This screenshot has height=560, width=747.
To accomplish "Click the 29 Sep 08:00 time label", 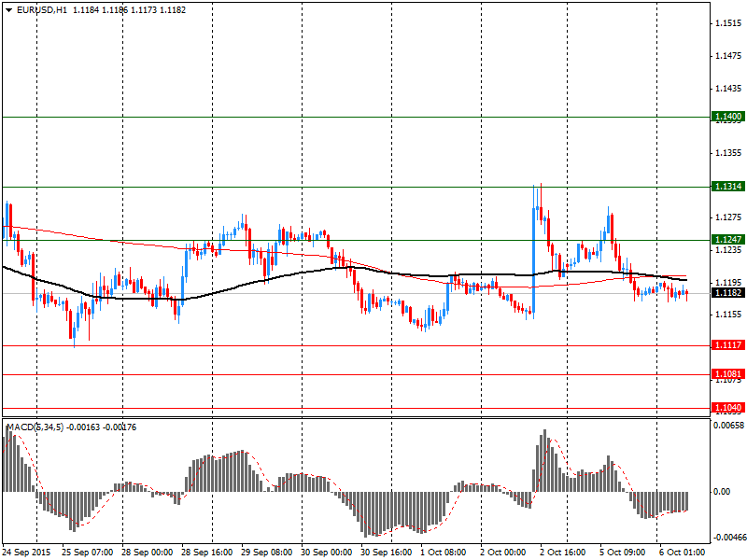I will pos(267,553).
